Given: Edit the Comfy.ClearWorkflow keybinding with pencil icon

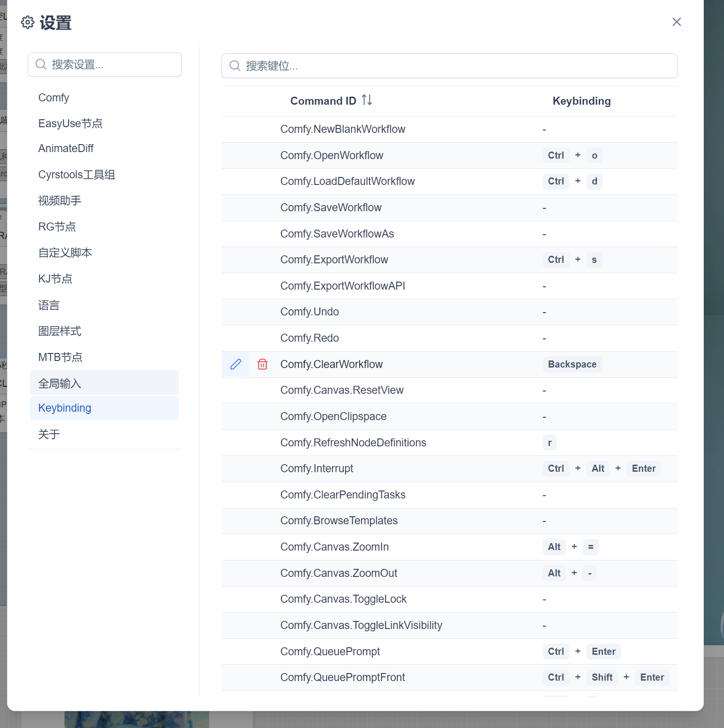Looking at the screenshot, I should click(236, 364).
